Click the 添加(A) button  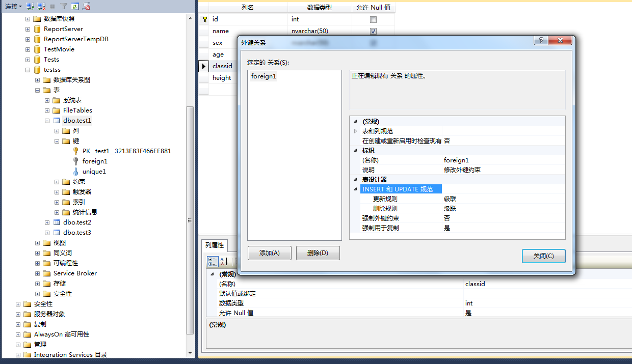tap(269, 253)
